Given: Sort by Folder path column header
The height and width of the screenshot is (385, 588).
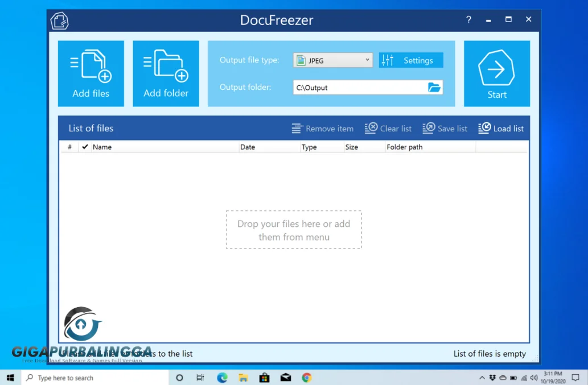Looking at the screenshot, I should pyautogui.click(x=430, y=147).
